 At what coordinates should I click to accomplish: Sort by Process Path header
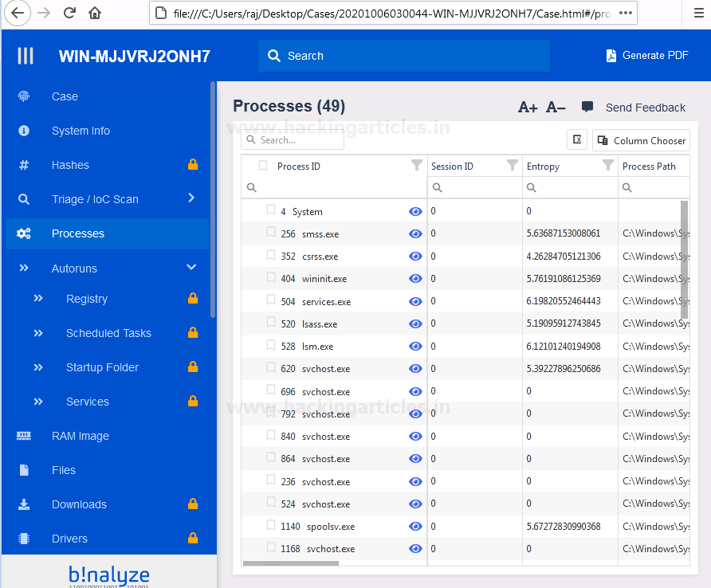coord(649,167)
